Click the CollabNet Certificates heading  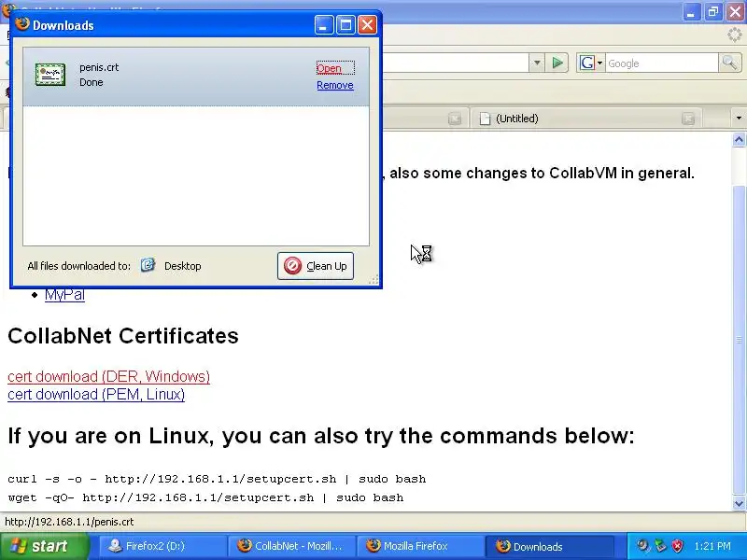(x=123, y=336)
